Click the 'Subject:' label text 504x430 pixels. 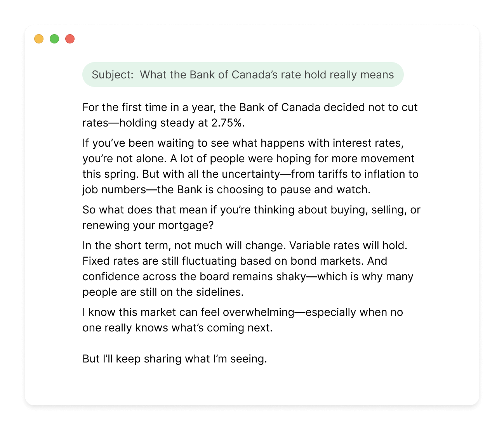coord(113,75)
